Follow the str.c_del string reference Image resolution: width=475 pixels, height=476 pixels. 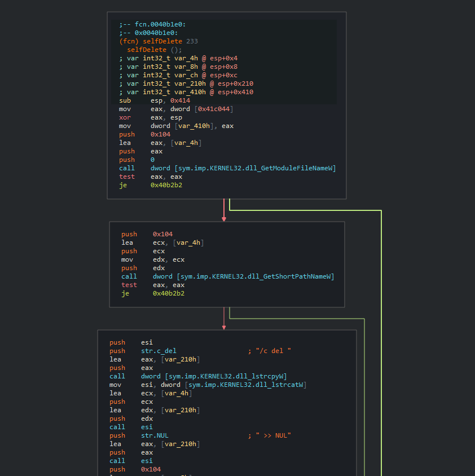tap(159, 351)
